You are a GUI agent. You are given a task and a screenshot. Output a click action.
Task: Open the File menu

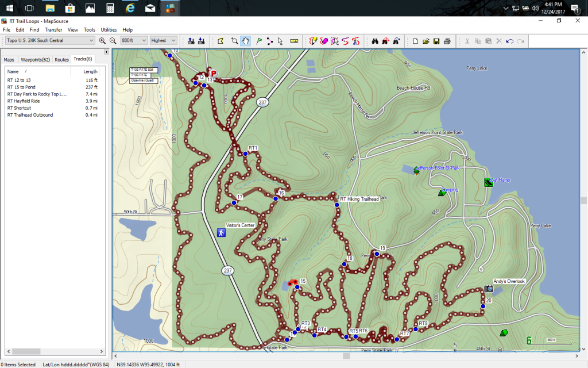click(6, 30)
